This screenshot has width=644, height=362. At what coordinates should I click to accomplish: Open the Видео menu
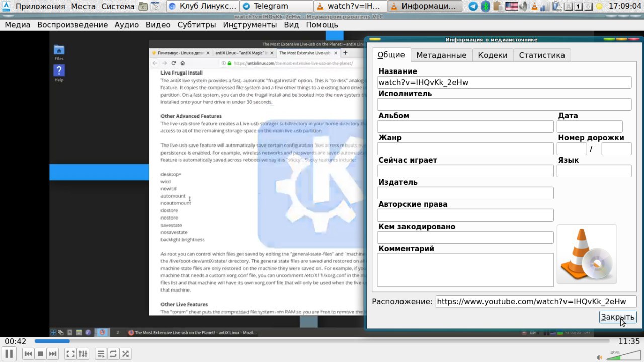158,25
